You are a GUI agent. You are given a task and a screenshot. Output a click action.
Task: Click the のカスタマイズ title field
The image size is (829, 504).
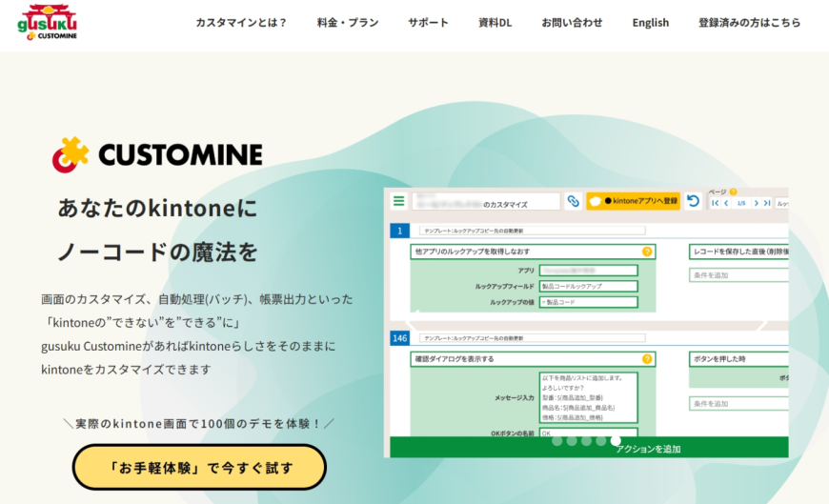(486, 201)
